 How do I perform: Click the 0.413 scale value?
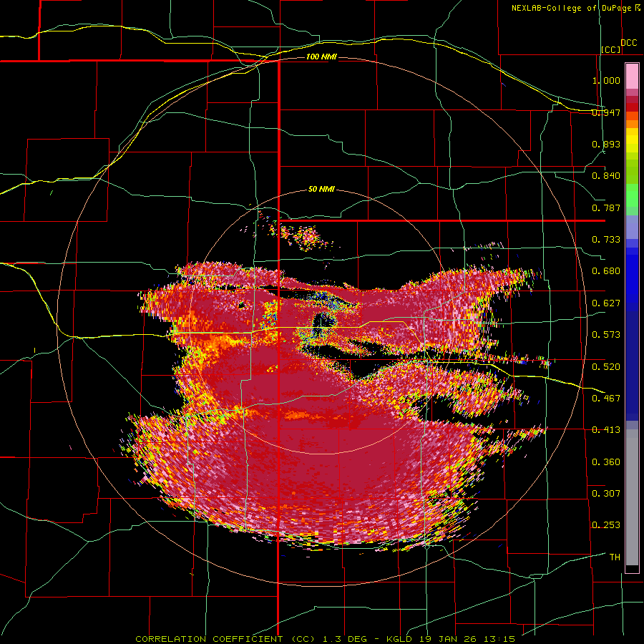tap(606, 430)
